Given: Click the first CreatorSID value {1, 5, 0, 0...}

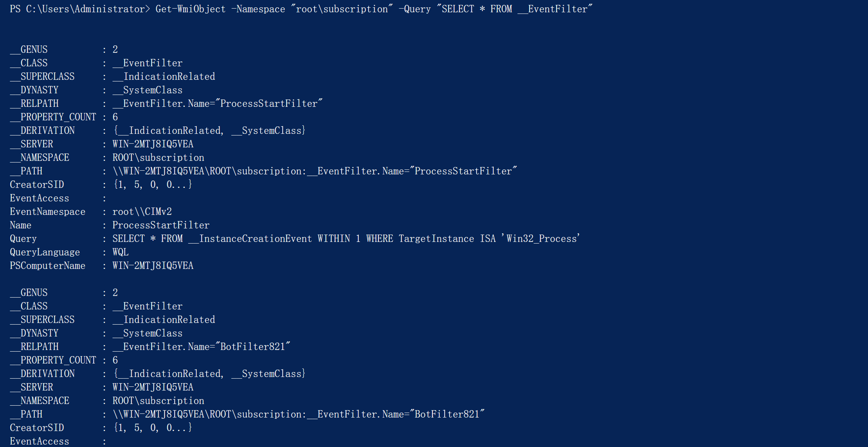Looking at the screenshot, I should (153, 185).
